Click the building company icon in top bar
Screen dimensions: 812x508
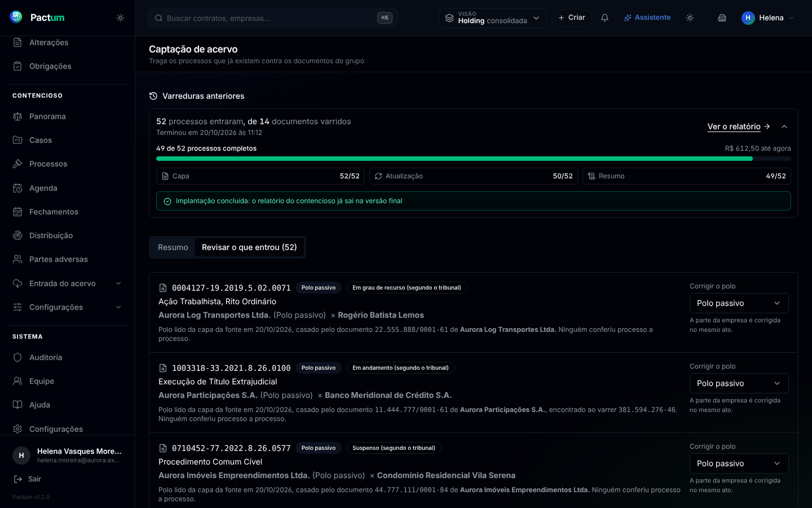tap(722, 18)
